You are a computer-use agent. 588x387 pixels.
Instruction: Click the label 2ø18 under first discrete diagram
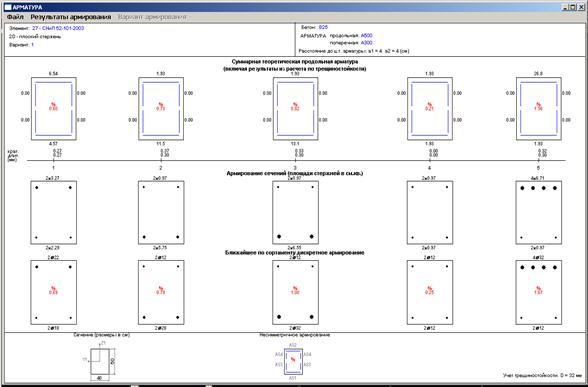point(54,328)
